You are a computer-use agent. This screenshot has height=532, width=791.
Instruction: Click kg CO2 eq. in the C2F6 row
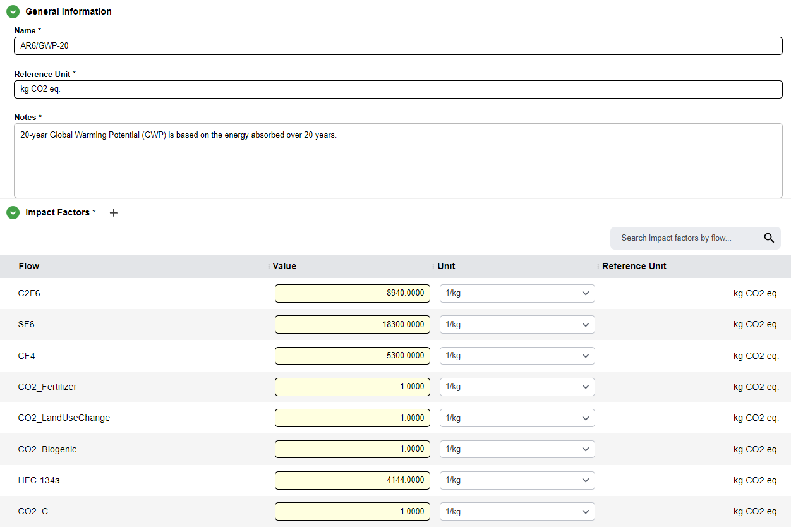pos(756,293)
